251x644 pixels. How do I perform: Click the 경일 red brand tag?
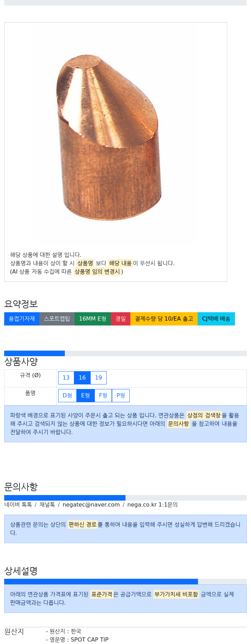pos(121,319)
